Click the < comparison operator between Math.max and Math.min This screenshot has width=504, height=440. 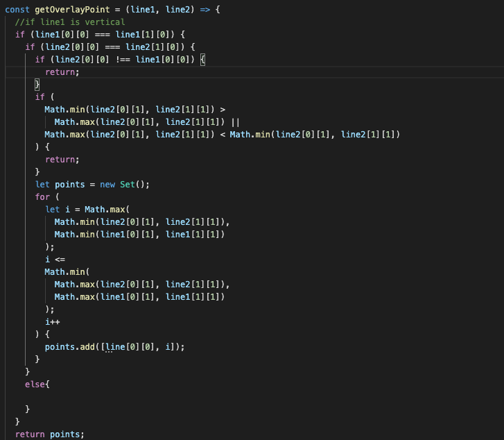coord(223,135)
